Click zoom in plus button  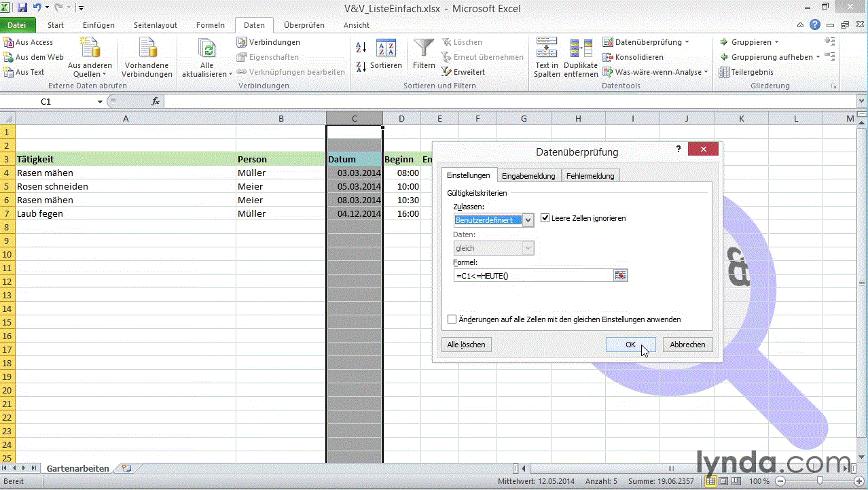(x=860, y=481)
